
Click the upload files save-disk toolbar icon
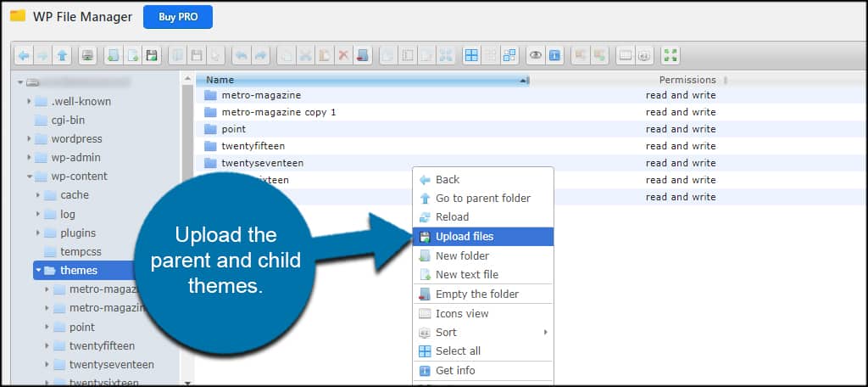(x=152, y=55)
